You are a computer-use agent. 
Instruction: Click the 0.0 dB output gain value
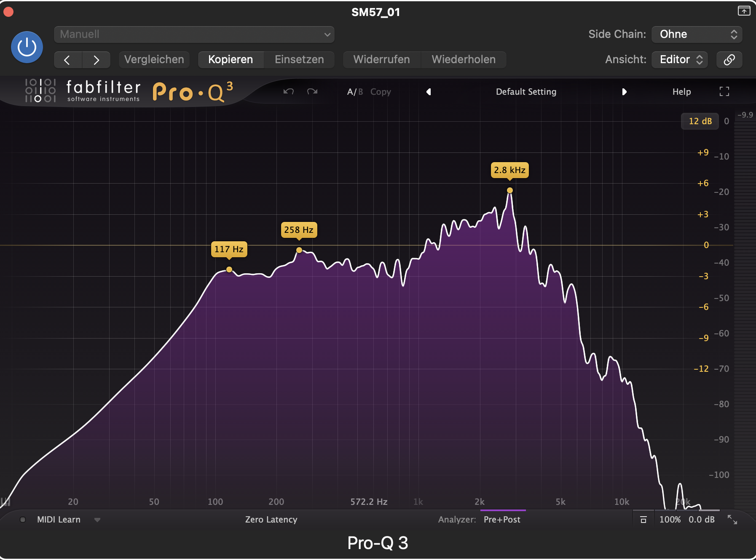[702, 520]
